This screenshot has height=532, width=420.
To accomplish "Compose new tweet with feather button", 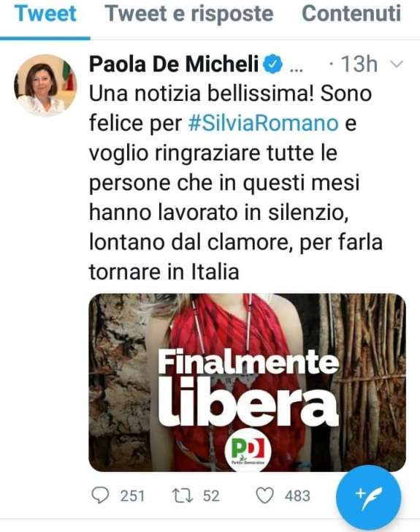I will pyautogui.click(x=369, y=498).
